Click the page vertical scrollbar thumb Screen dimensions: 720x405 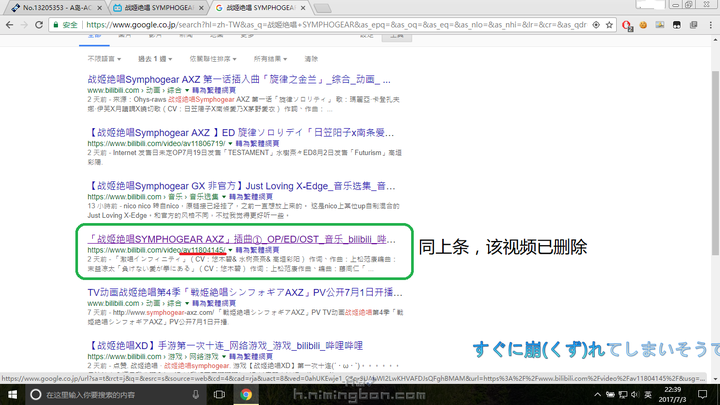(715, 163)
